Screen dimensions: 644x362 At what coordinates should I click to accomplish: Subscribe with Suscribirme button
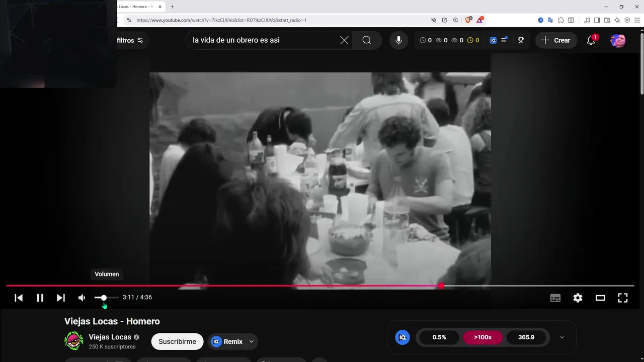click(x=177, y=341)
